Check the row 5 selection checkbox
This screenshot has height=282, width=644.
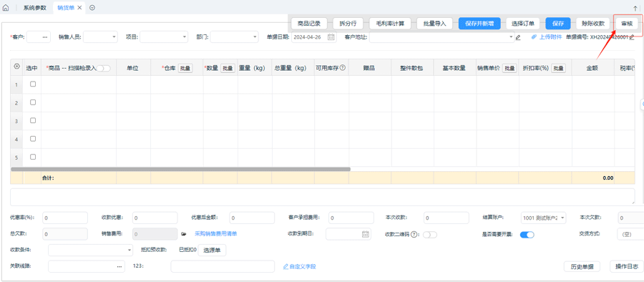[33, 157]
